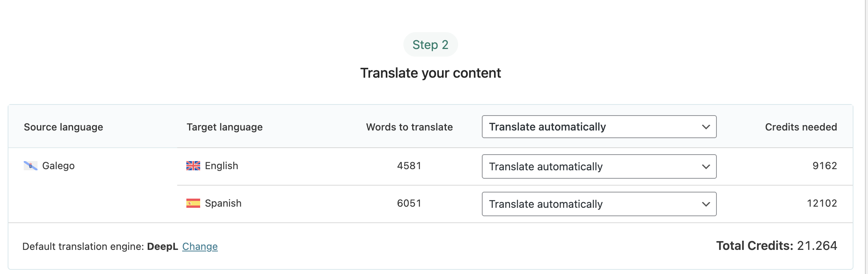Screen dimensions: 868x274
Task: Click the Translate your content heading
Action: coord(431,73)
